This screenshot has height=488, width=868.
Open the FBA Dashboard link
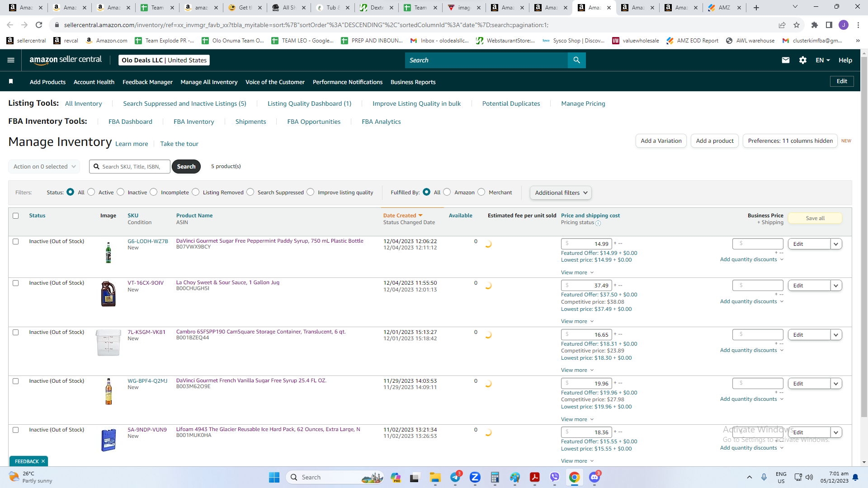coord(130,122)
